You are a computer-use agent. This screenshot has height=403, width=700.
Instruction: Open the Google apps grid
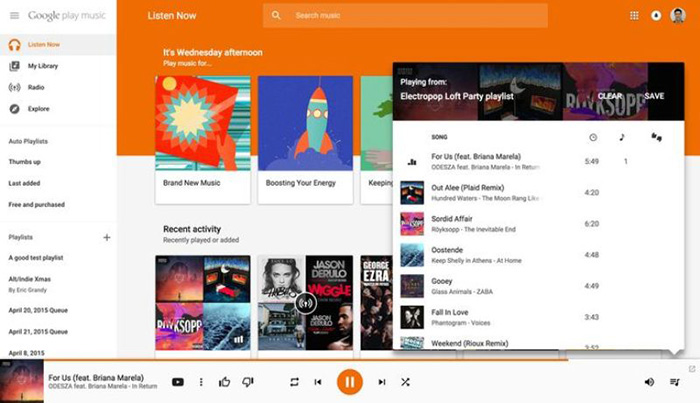tap(634, 16)
